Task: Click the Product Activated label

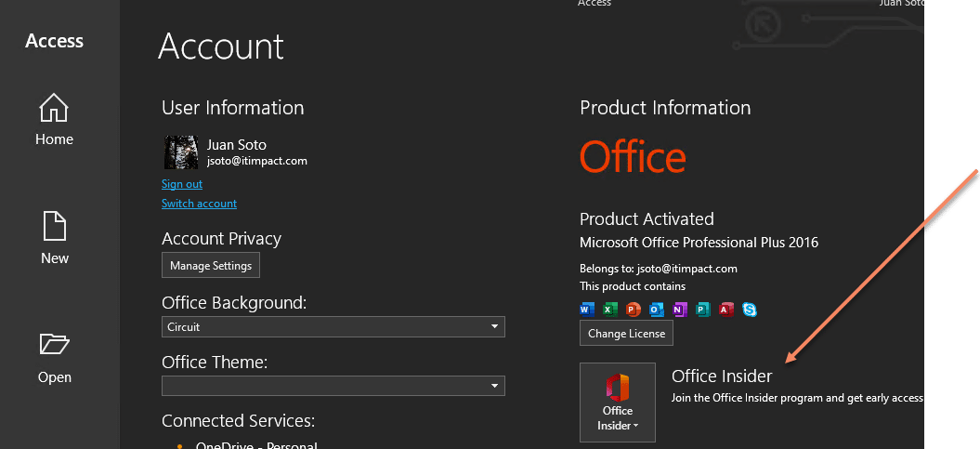Action: 647,218
